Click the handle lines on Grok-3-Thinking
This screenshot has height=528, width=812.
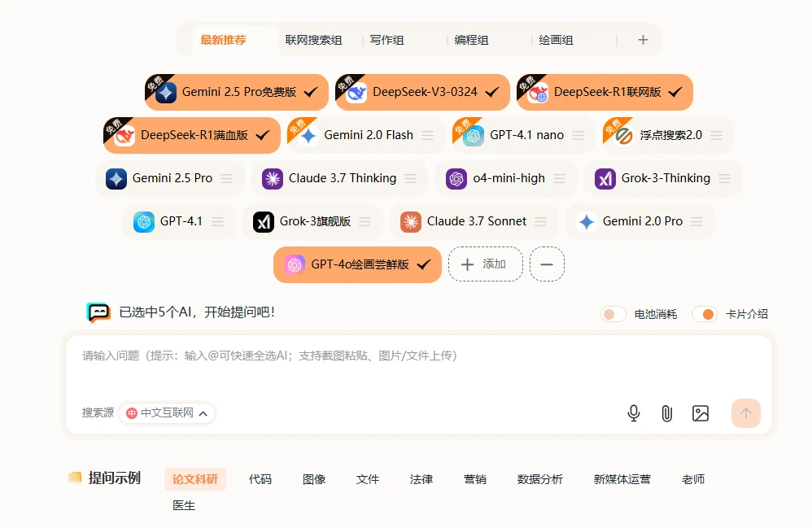pyautogui.click(x=724, y=178)
